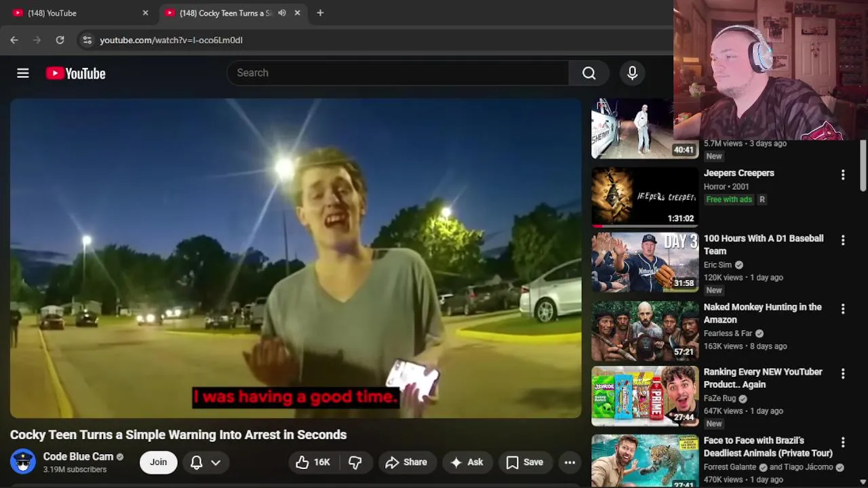Open Code Blue Cam channel name link
The image size is (868, 488).
click(78, 457)
